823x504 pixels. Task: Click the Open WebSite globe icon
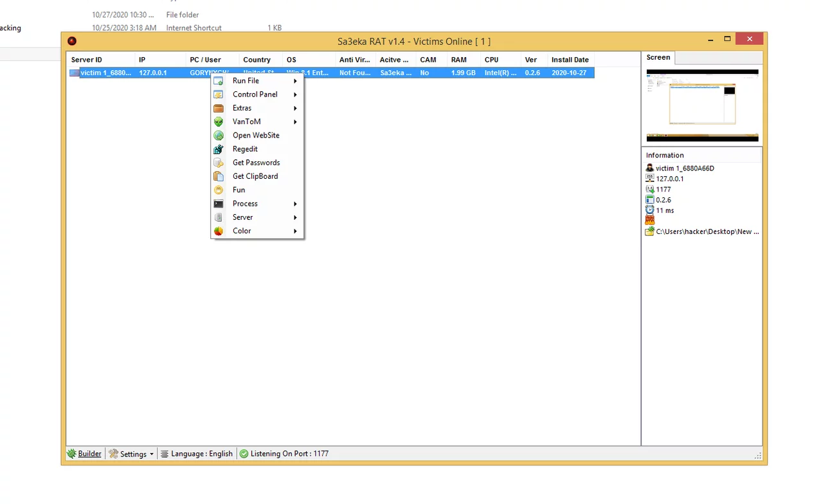(219, 136)
